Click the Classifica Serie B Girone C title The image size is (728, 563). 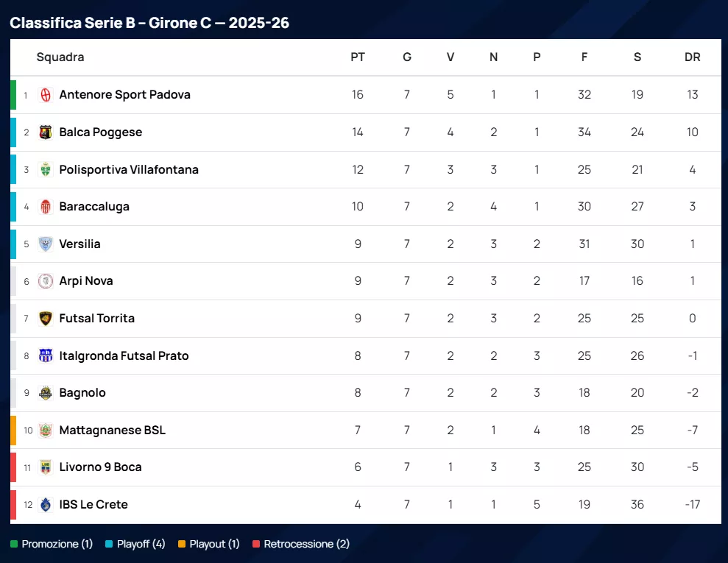point(149,23)
